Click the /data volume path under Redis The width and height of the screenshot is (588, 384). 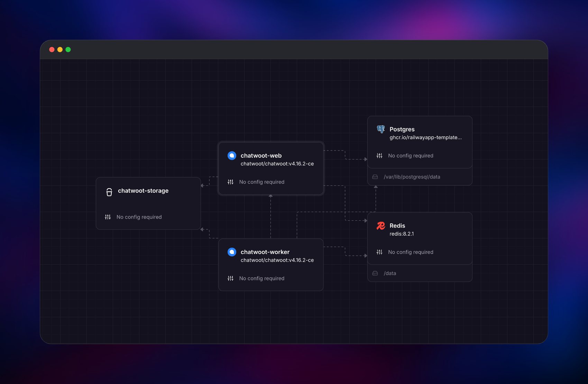point(390,273)
